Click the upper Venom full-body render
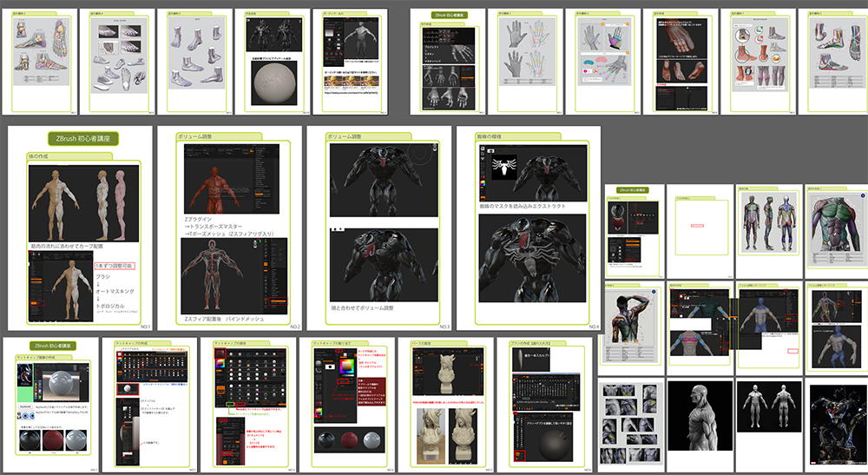Screen dimensions: 868x475 coord(385,180)
